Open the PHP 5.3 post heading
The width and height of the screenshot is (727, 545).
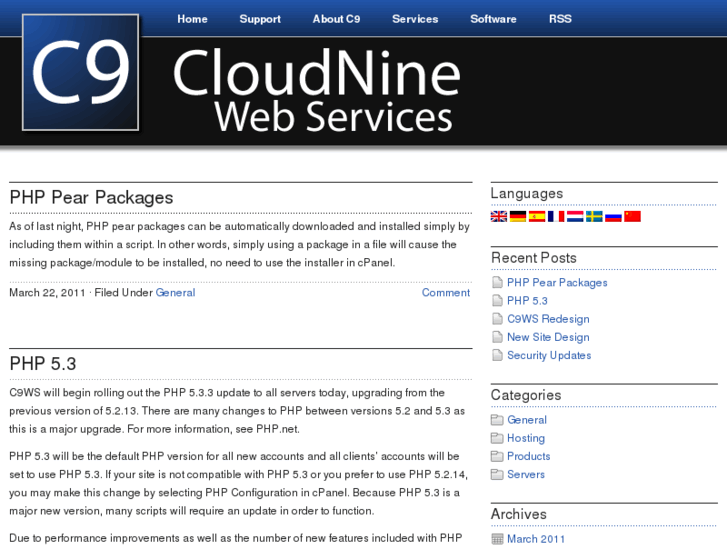click(x=43, y=363)
